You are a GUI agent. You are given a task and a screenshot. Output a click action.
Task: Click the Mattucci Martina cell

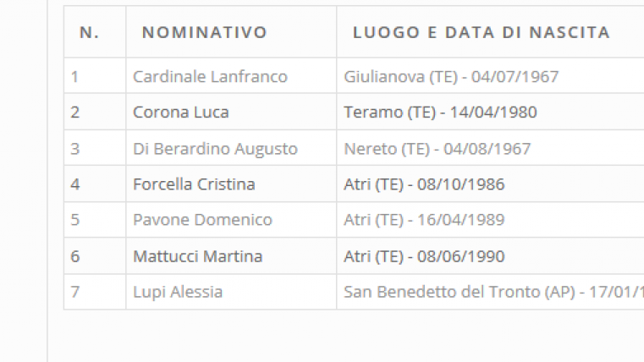(x=197, y=256)
